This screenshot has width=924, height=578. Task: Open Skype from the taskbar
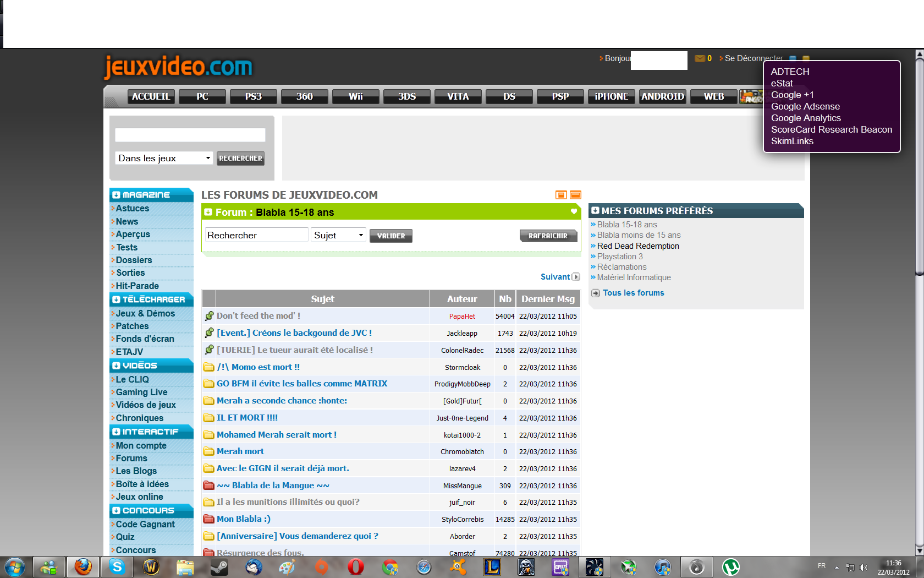(117, 567)
